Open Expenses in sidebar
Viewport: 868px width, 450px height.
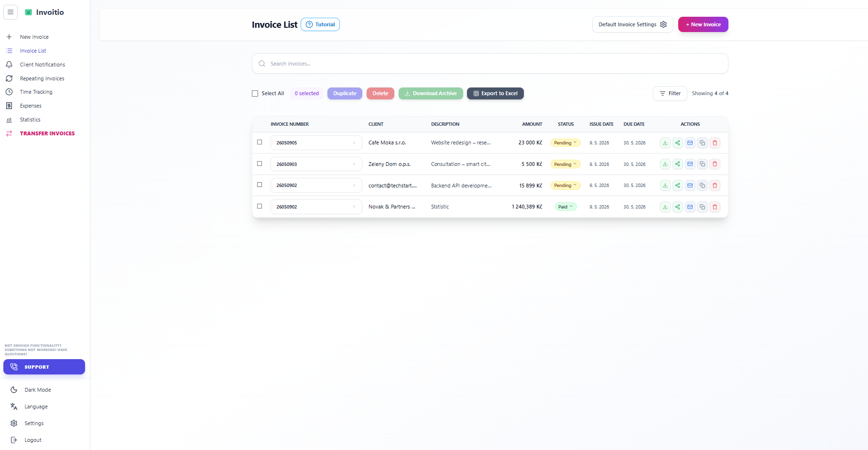[x=31, y=106]
